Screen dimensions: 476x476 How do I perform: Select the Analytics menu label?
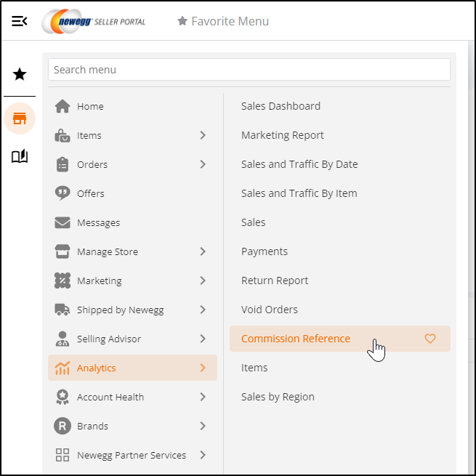tap(96, 368)
